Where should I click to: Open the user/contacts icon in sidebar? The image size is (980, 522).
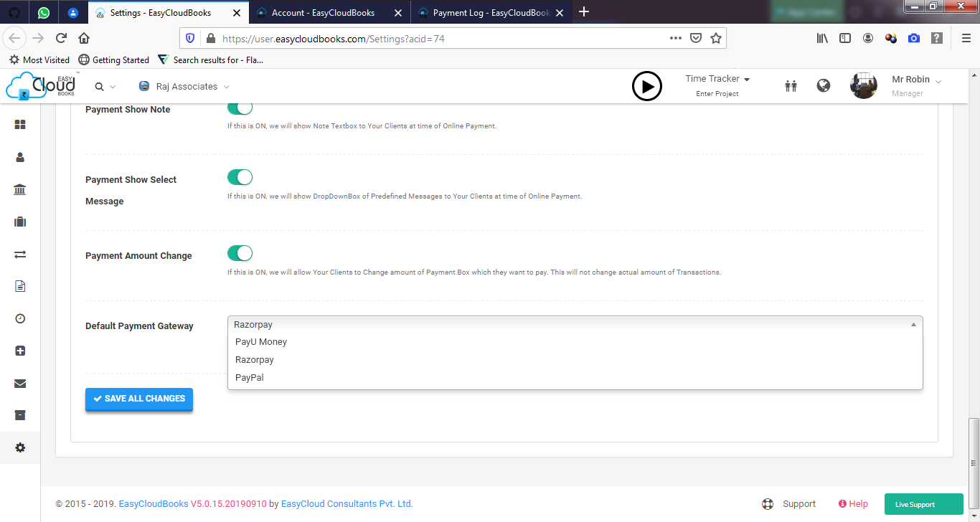tap(20, 157)
